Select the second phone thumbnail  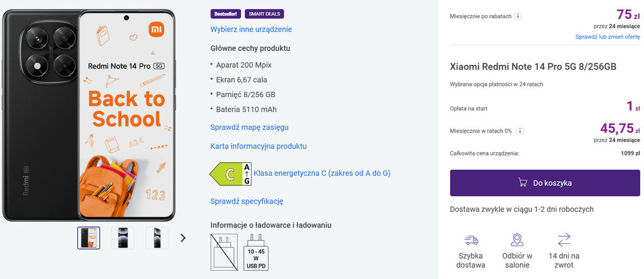click(123, 238)
